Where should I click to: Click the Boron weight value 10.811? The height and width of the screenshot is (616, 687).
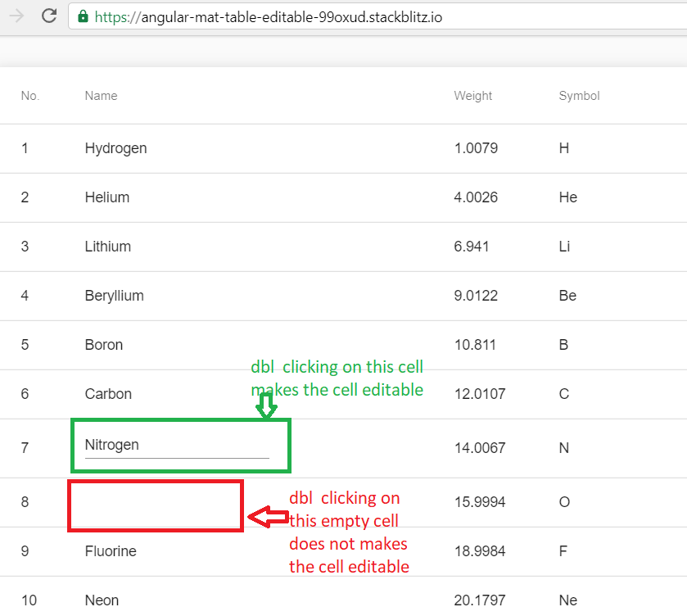click(476, 345)
